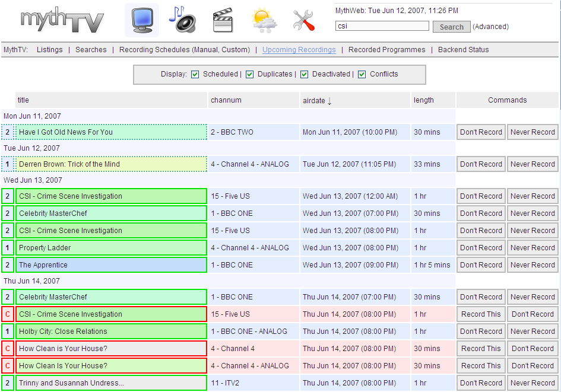The image size is (561, 392).
Task: Sort by the channum column header
Action: 226,100
